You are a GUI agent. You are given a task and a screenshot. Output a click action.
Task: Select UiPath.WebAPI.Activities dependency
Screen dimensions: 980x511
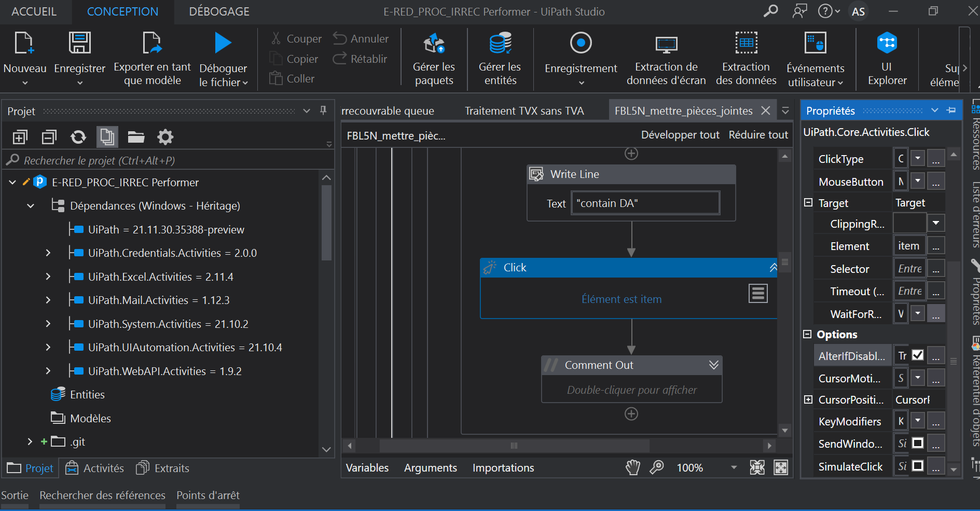coord(164,371)
